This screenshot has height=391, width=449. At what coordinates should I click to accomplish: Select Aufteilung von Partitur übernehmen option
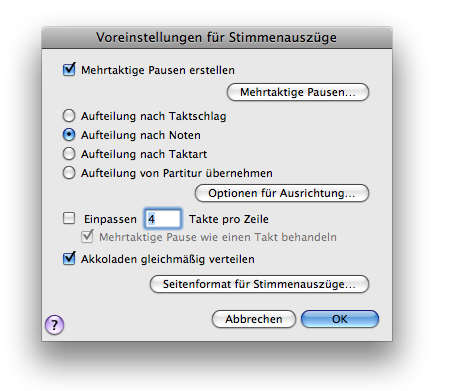[69, 173]
